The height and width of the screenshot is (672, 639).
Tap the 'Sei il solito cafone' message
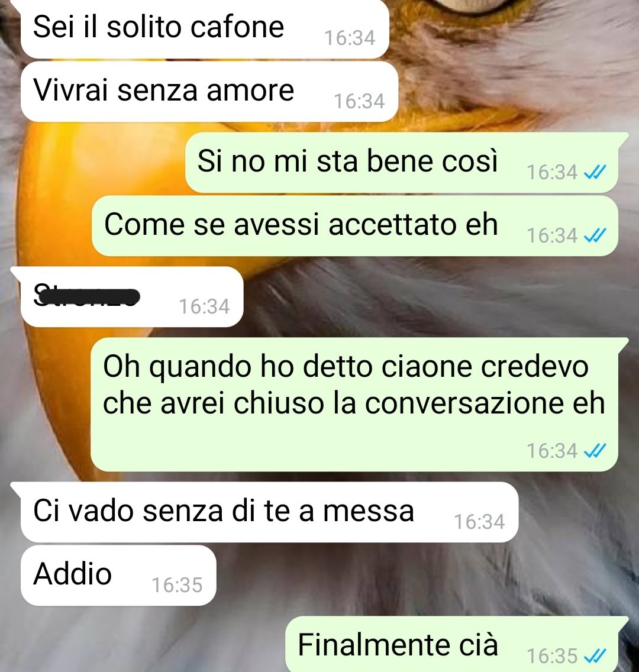point(205,28)
